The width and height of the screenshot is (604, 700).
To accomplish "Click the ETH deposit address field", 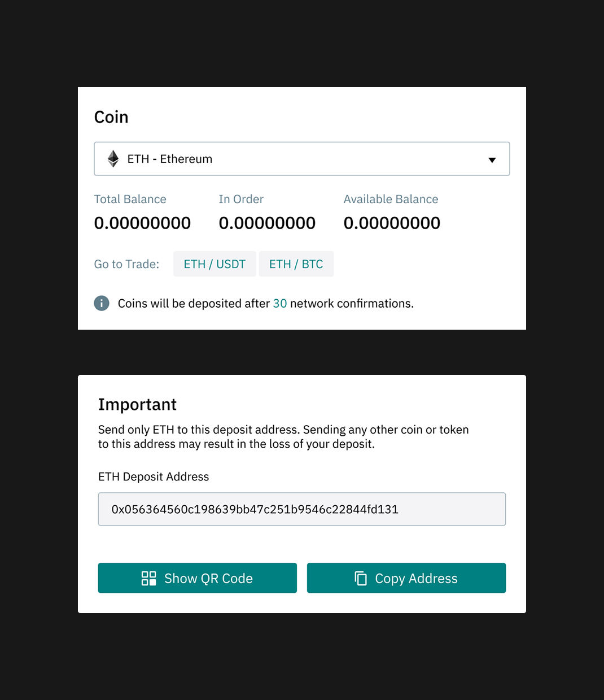I will pos(301,509).
